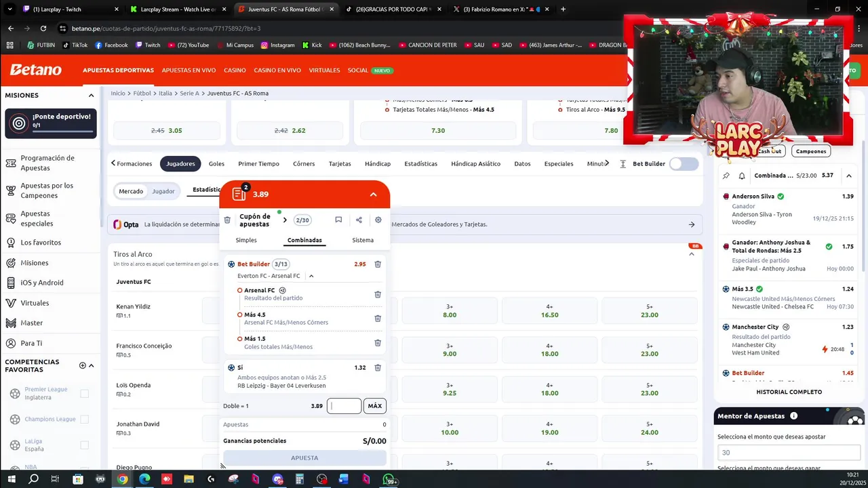Viewport: 868px width, 488px height.
Task: Check the Premier League favorite checkbox
Action: pos(85,394)
